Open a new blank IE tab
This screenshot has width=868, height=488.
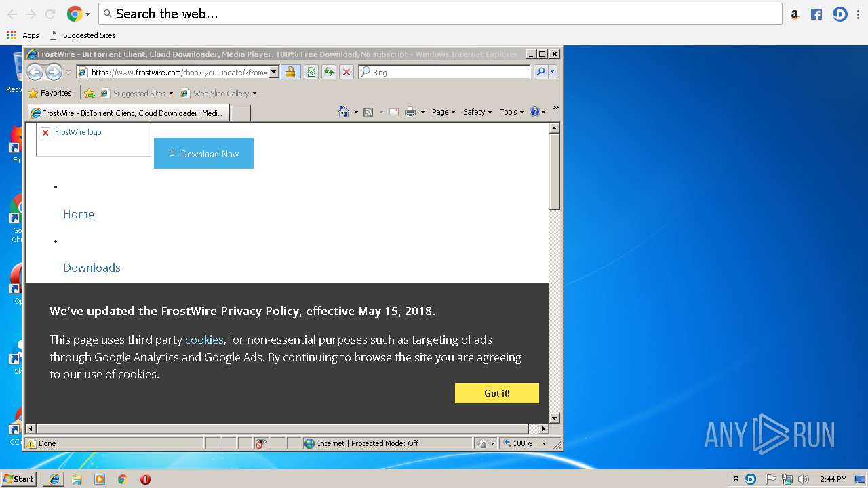pos(240,113)
